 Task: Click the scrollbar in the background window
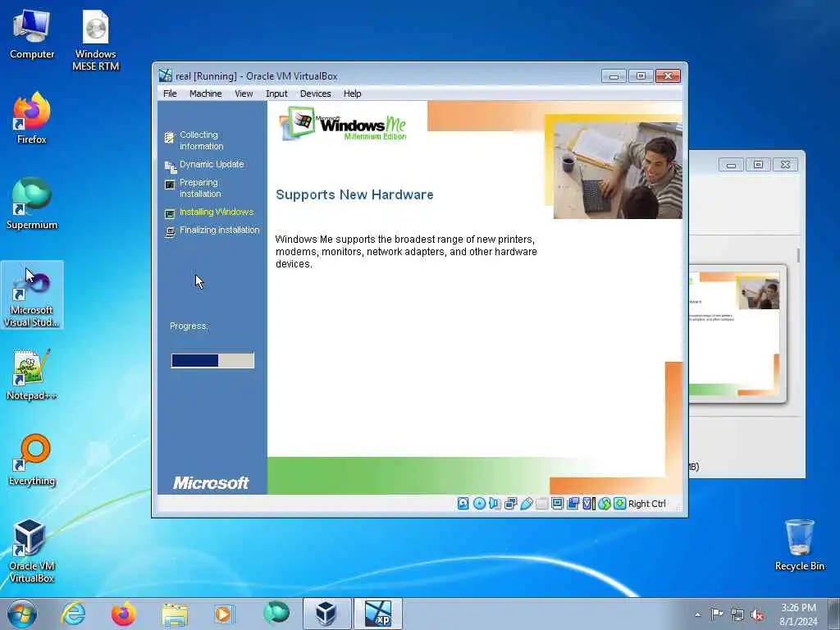click(798, 255)
